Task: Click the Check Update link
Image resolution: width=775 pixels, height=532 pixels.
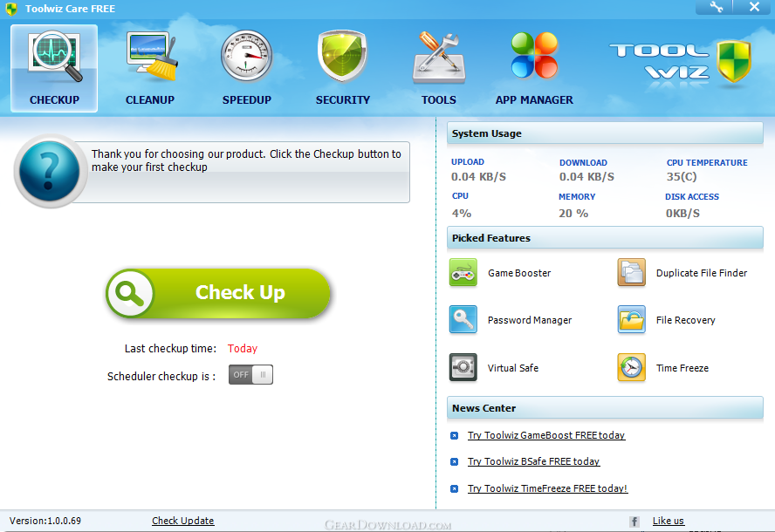Action: 183,521
